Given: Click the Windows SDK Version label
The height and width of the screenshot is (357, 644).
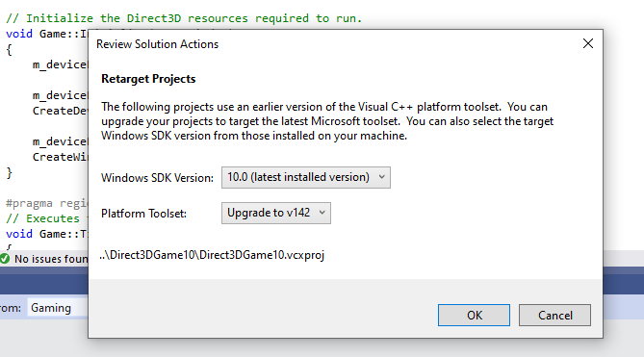Looking at the screenshot, I should click(157, 178).
